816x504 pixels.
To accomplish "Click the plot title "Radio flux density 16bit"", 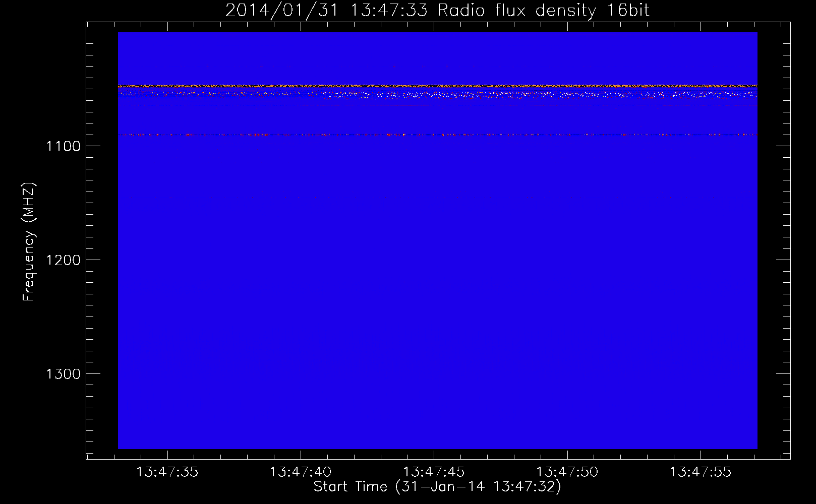I will click(544, 11).
